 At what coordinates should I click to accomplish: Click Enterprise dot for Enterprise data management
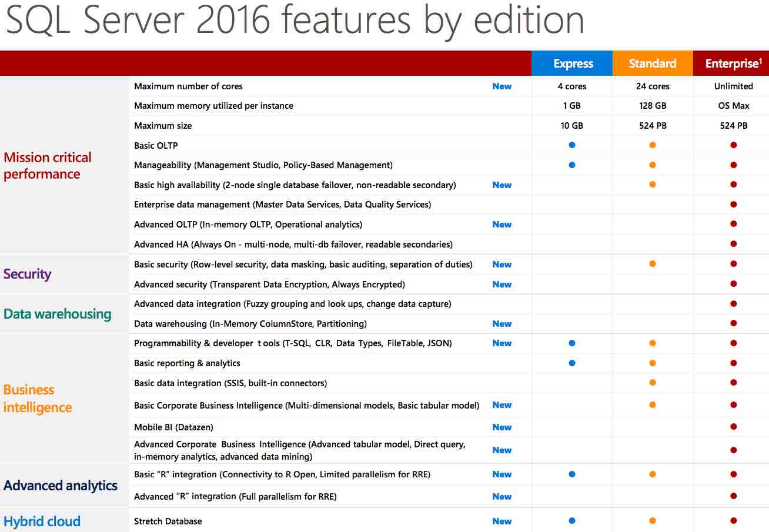click(733, 205)
